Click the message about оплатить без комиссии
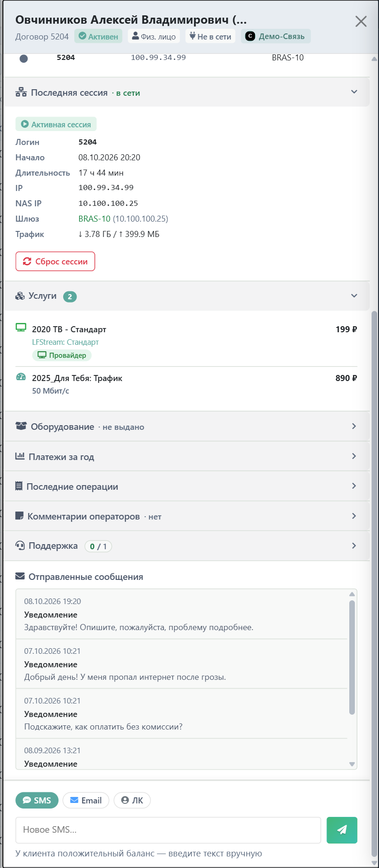 pos(182,714)
